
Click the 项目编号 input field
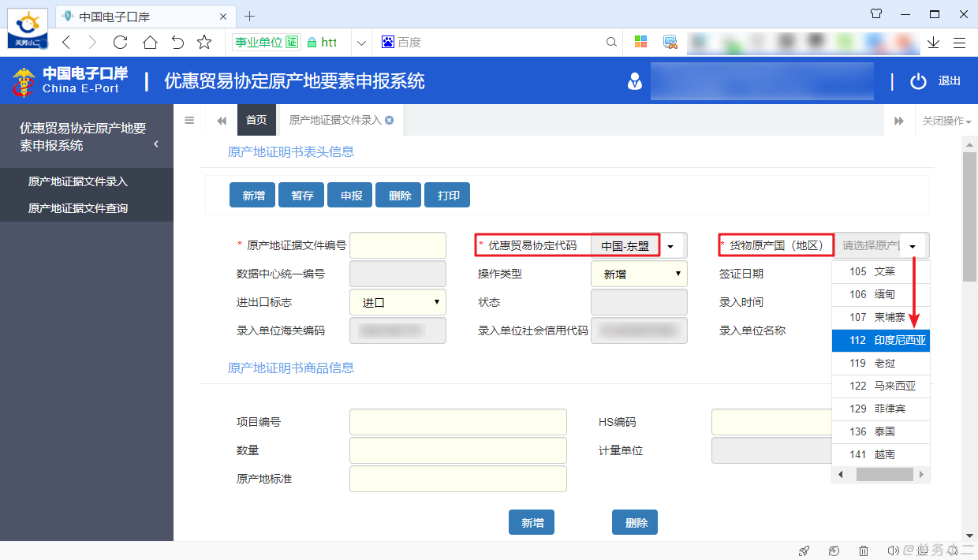[x=458, y=422]
